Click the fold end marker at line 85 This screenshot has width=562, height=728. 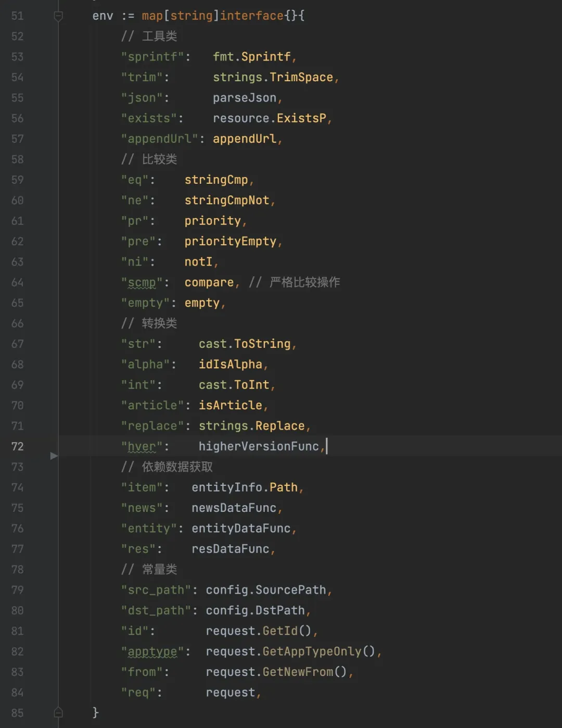click(58, 712)
